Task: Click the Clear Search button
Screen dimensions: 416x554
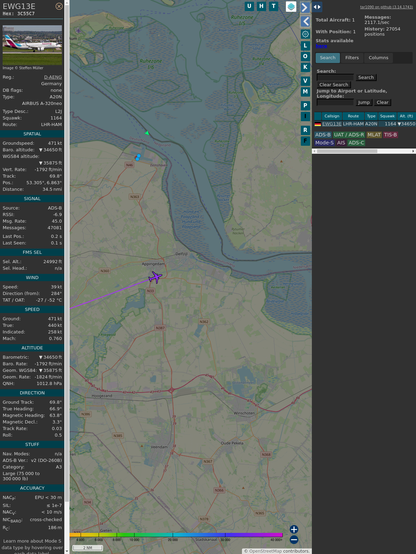Action: (x=334, y=85)
